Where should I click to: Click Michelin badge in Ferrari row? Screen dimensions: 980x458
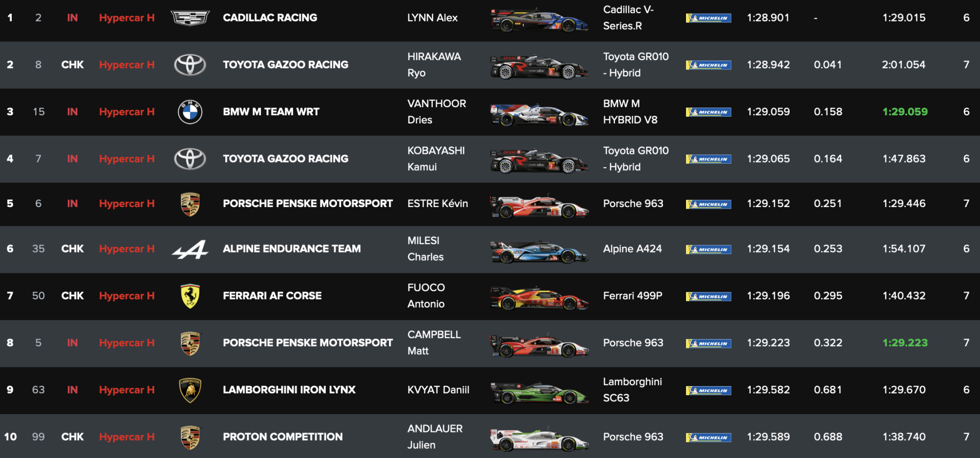(708, 296)
